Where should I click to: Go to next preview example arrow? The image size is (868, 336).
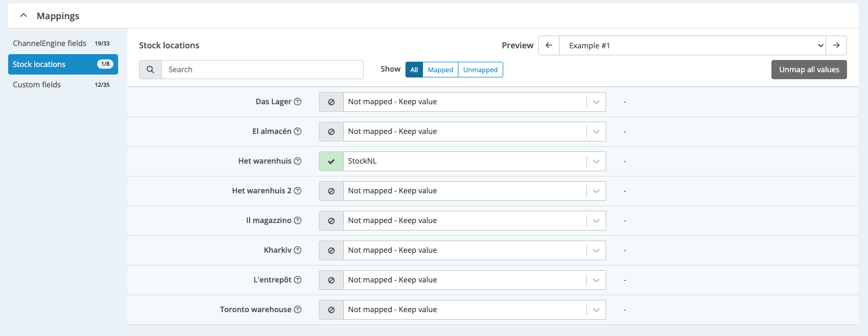pyautogui.click(x=836, y=45)
